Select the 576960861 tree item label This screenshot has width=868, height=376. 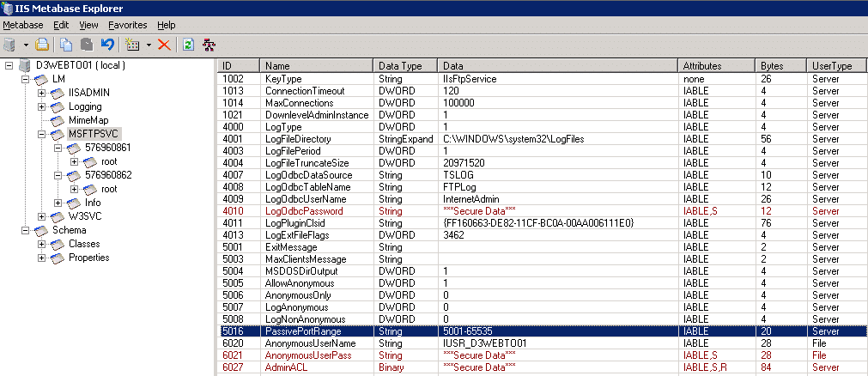coord(108,148)
